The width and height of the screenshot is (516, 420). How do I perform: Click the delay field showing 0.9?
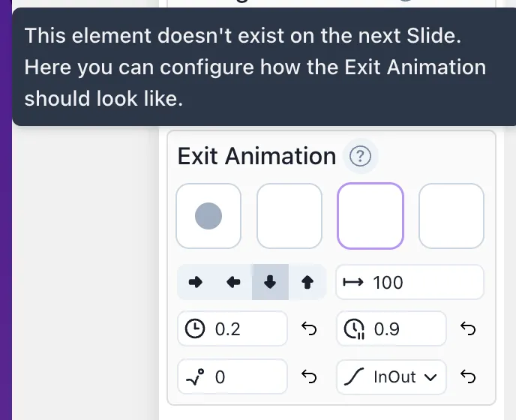click(391, 328)
